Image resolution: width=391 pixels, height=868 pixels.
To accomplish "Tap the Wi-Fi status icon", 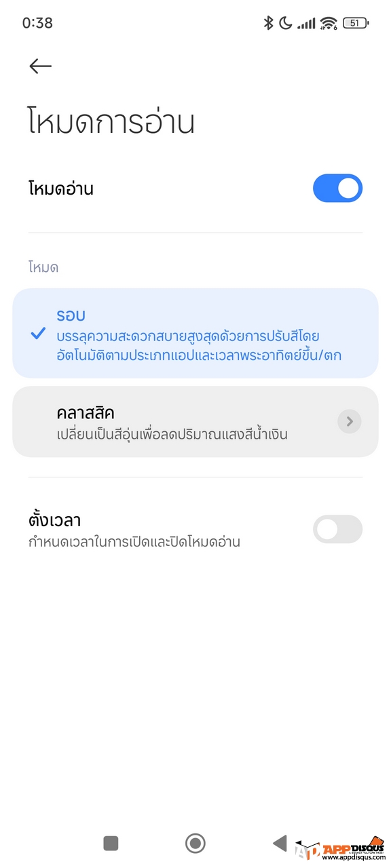I will point(329,23).
